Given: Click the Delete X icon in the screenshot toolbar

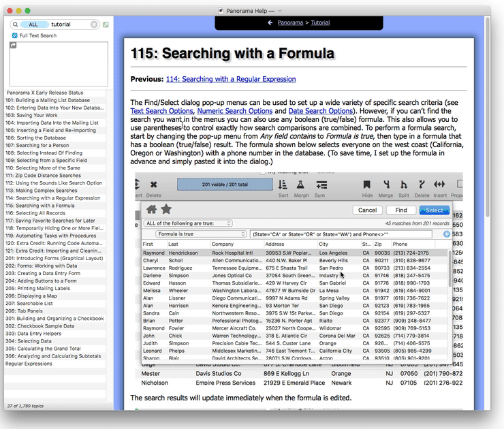Looking at the screenshot, I should click(x=154, y=185).
